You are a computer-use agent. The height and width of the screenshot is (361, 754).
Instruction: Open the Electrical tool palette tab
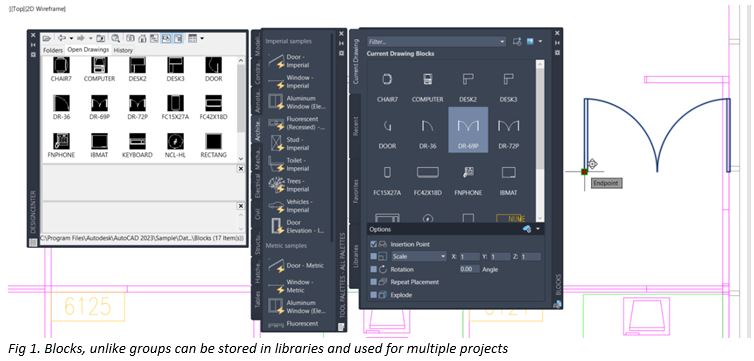pyautogui.click(x=258, y=185)
